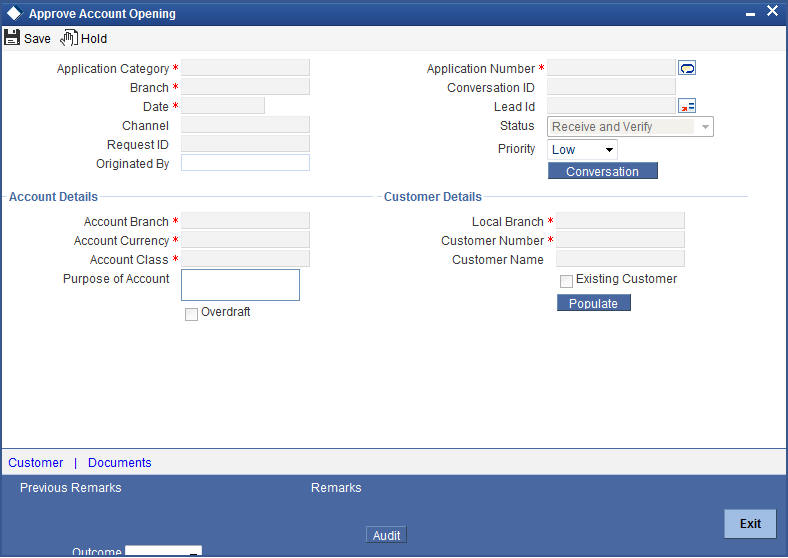The image size is (788, 558).
Task: Click the Previous Remarks label
Action: [x=71, y=488]
